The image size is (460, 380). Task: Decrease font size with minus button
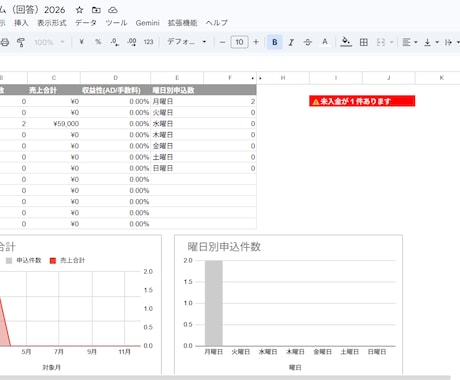click(222, 42)
